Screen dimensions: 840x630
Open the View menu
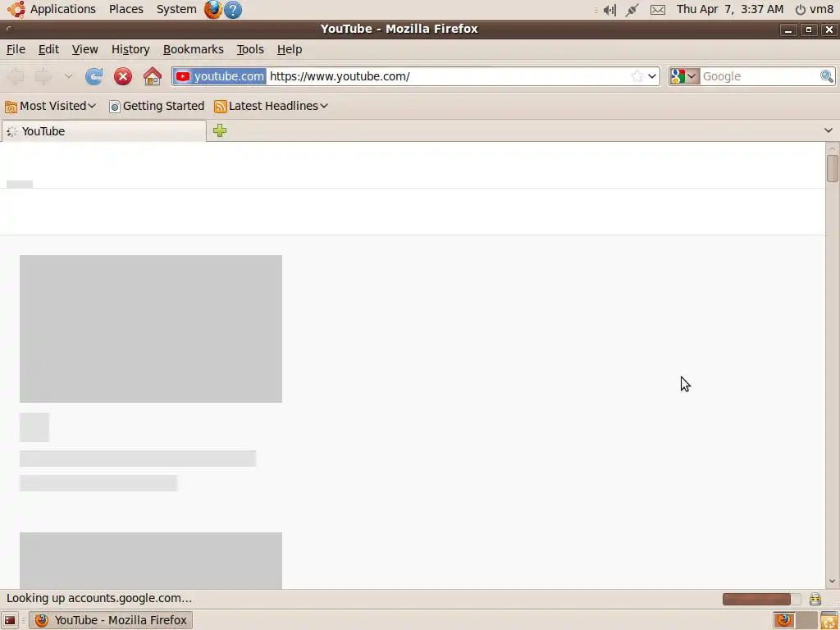tap(85, 49)
